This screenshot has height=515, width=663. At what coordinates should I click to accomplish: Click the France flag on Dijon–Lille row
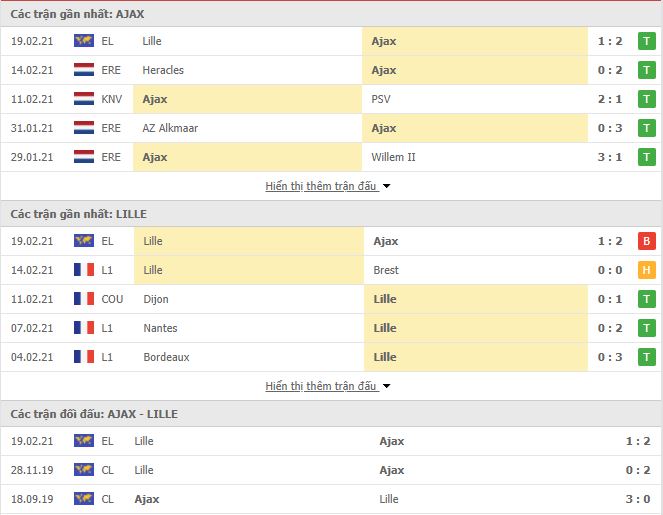tap(84, 299)
